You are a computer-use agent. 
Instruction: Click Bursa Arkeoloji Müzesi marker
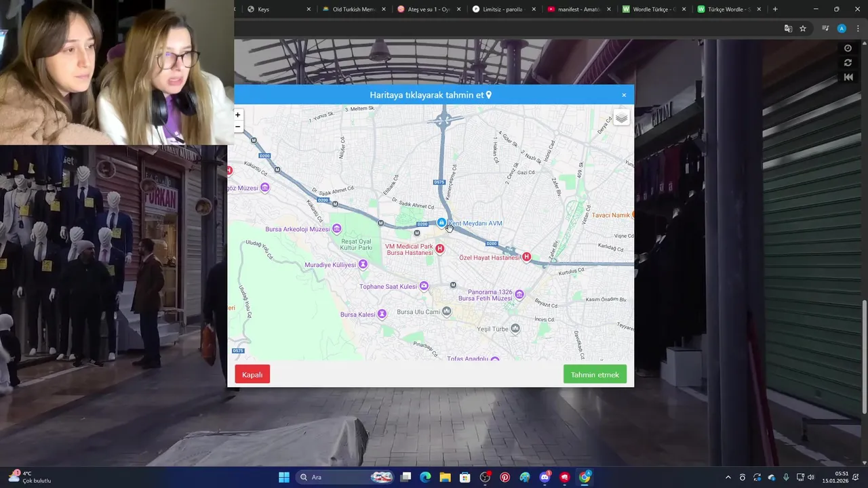tap(336, 229)
